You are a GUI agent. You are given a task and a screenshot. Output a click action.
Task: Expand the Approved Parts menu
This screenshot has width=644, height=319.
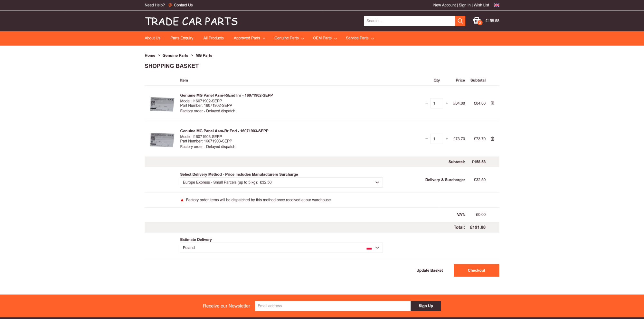point(250,38)
